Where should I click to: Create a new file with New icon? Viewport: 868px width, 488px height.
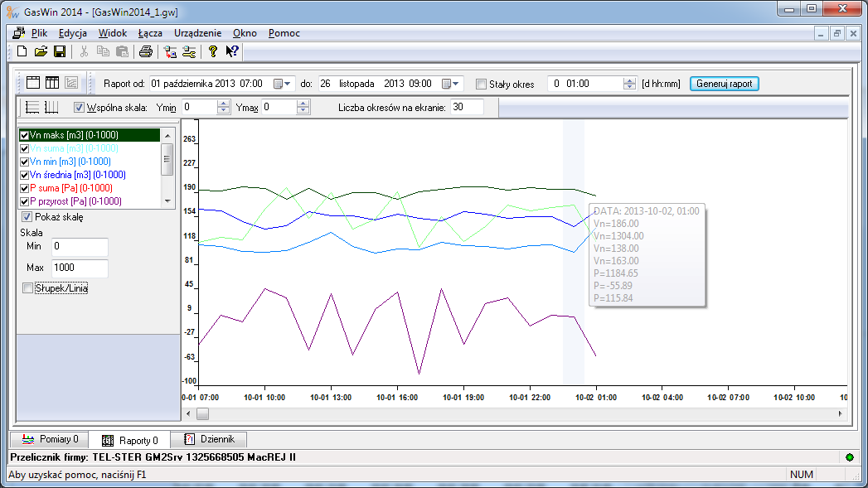pos(22,51)
